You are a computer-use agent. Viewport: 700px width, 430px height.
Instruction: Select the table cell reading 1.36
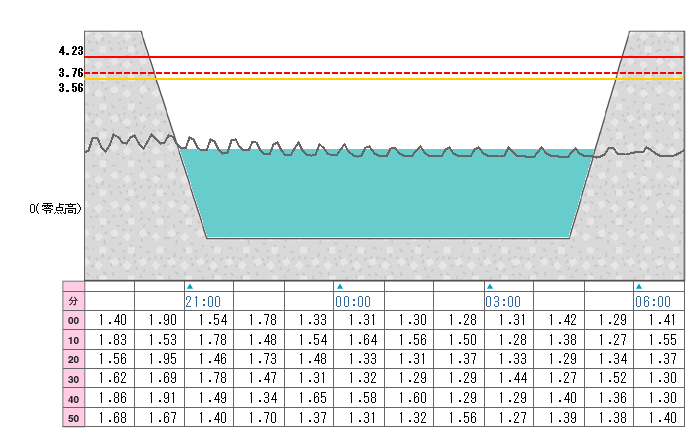(609, 398)
